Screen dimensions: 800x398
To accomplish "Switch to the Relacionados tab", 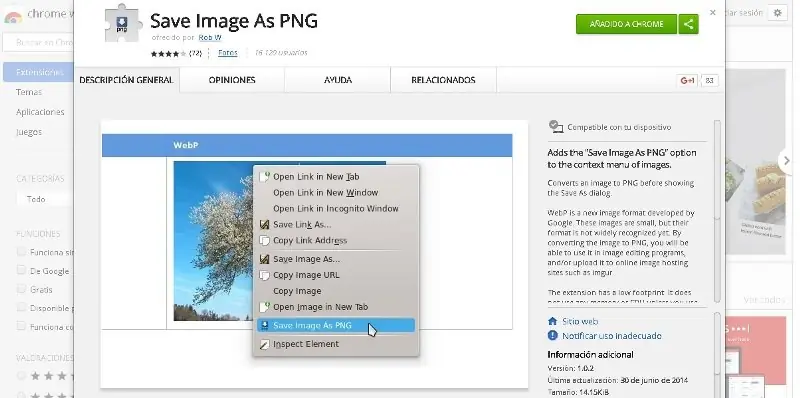I will tap(443, 80).
